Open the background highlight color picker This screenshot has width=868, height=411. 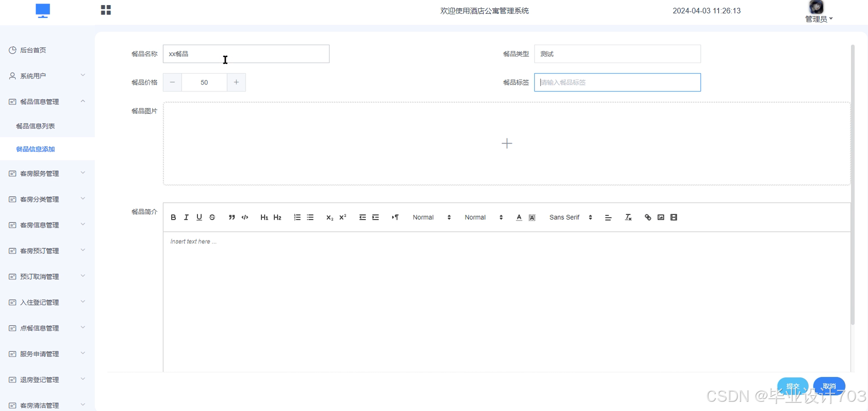point(532,217)
